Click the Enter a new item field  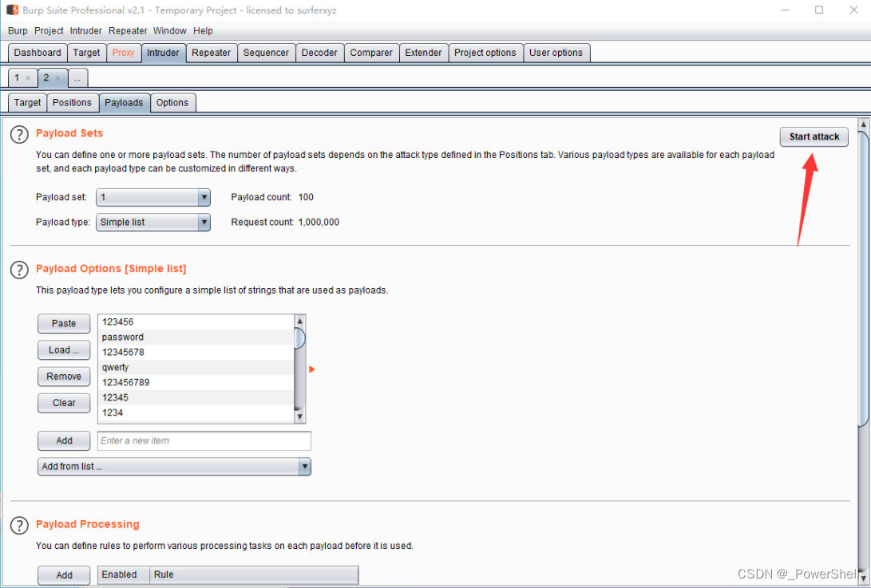[204, 441]
